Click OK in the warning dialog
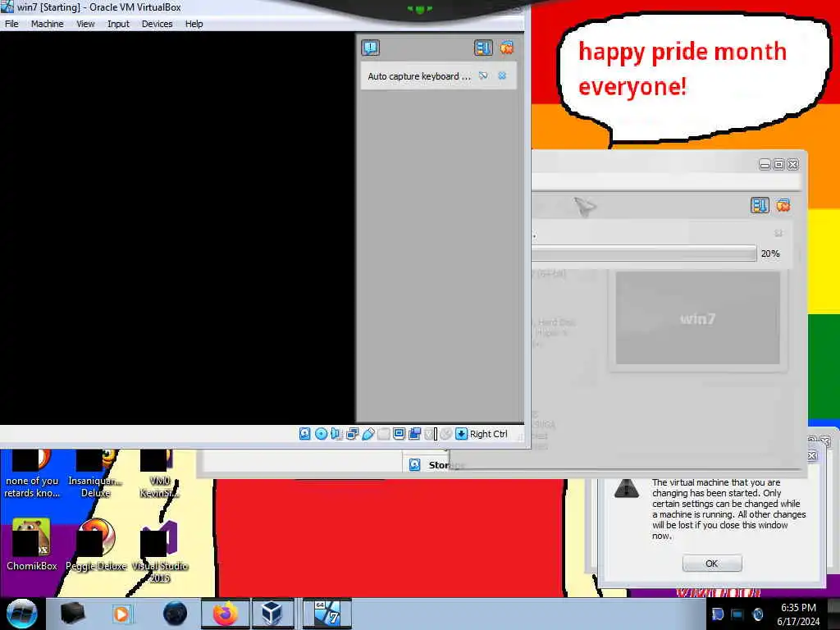Viewport: 840px width, 630px height. 712,563
